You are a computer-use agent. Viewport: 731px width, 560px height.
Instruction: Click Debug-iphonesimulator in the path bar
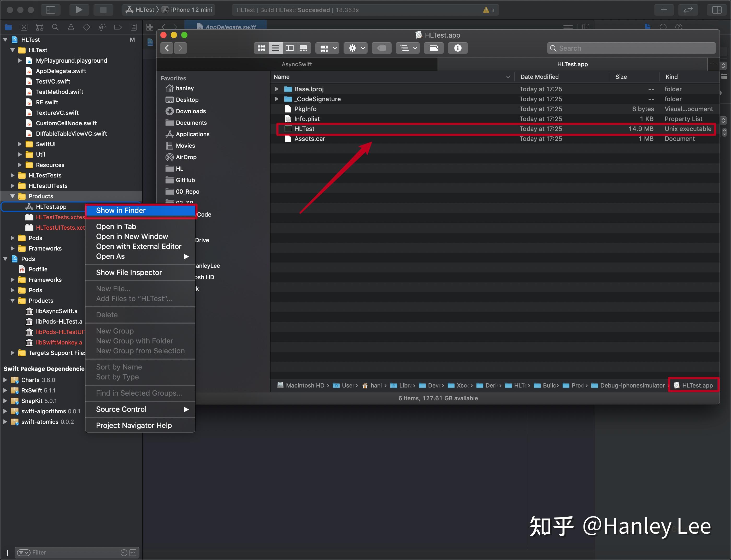click(632, 385)
